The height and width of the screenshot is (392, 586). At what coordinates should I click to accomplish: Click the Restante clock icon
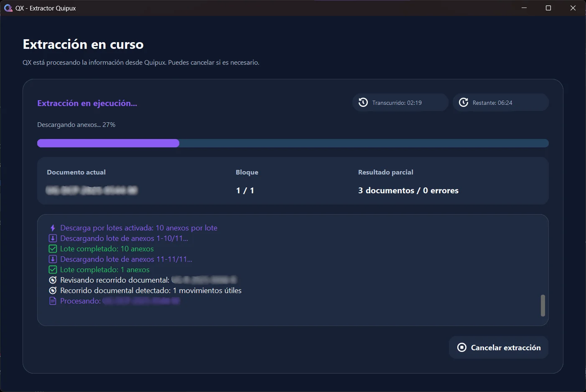[x=464, y=102]
